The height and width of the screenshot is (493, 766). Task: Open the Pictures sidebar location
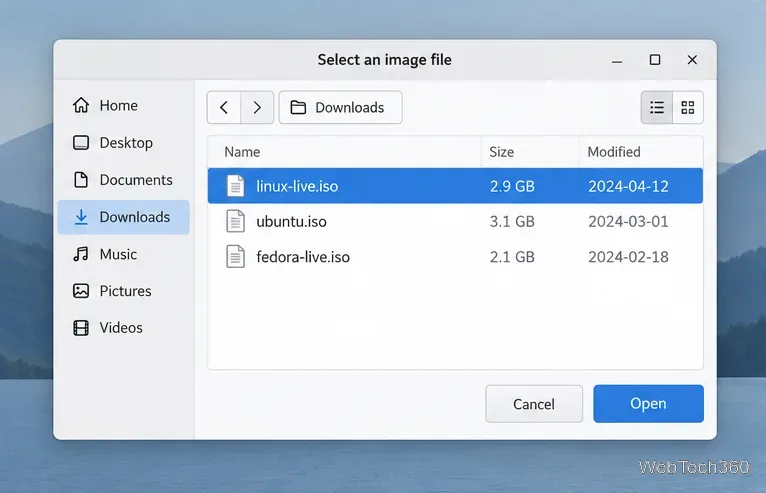click(x=124, y=291)
